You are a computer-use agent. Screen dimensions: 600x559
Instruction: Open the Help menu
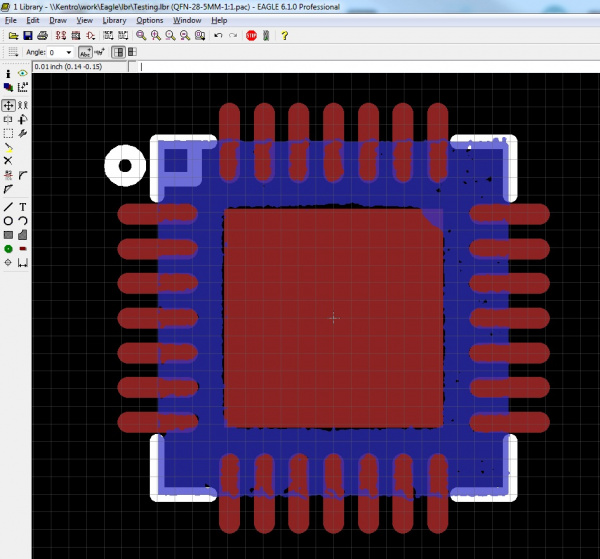pos(219,20)
